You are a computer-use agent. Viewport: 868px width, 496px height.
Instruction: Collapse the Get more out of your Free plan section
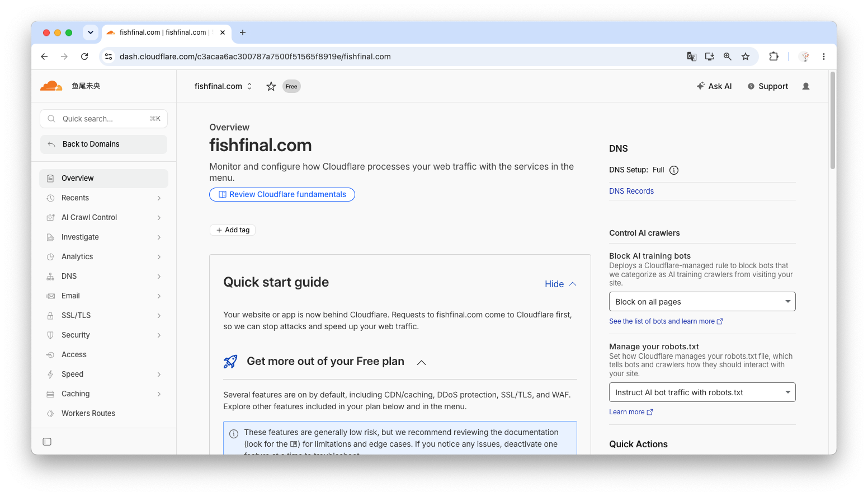point(422,362)
